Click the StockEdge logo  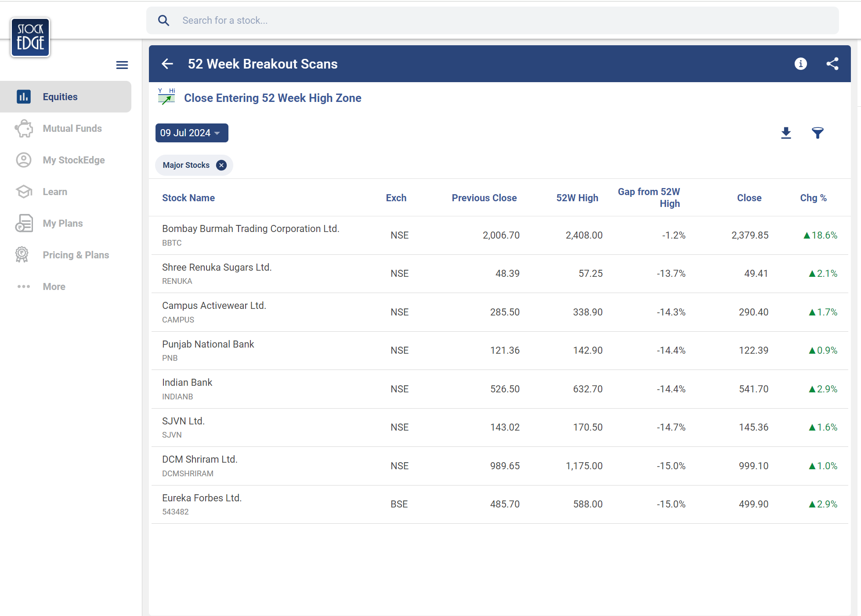(30, 37)
